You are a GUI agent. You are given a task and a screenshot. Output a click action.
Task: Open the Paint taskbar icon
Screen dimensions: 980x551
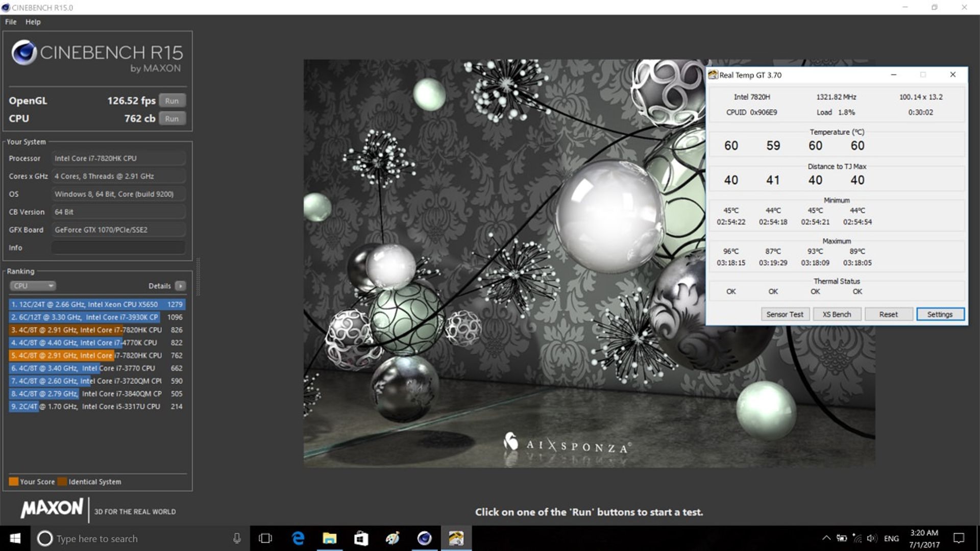point(393,538)
